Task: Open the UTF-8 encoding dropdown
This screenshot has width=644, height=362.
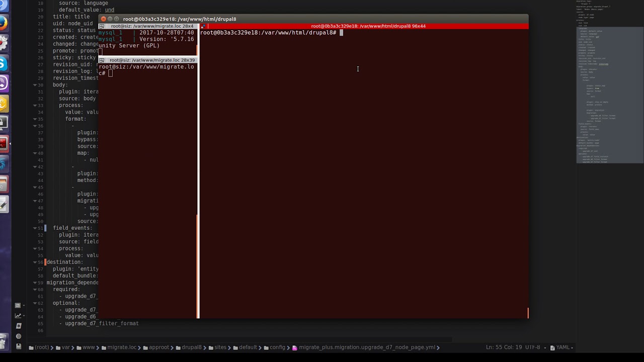Action: point(535,347)
